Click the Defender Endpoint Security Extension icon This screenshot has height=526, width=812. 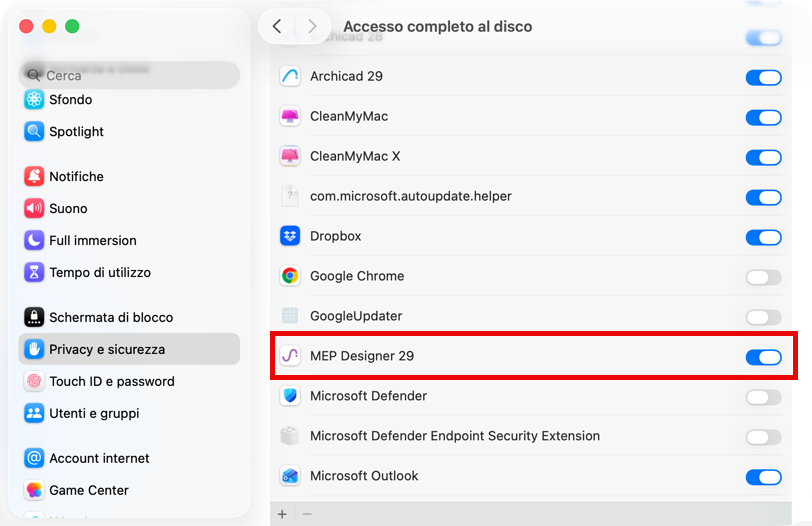[x=290, y=436]
